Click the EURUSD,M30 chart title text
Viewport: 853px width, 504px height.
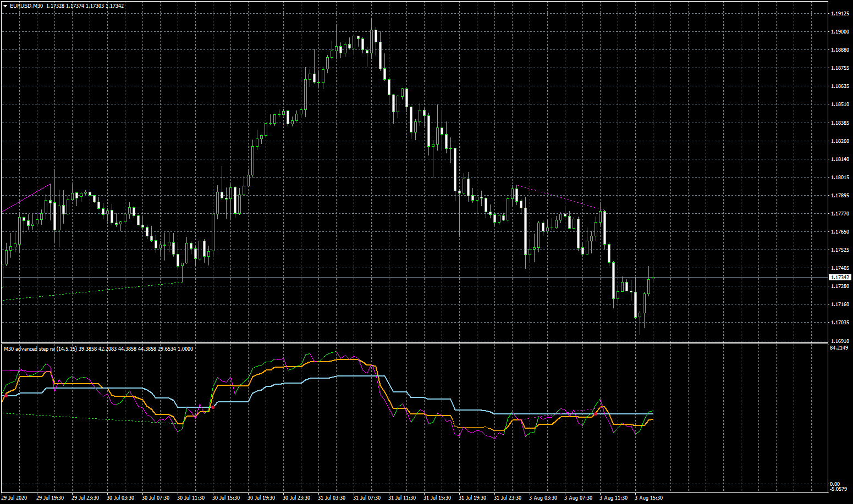point(27,6)
